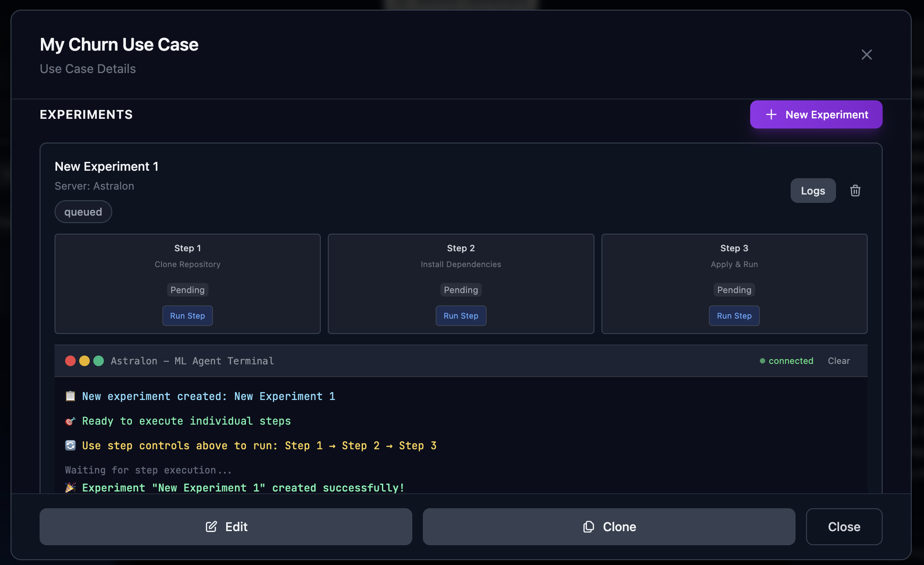This screenshot has width=924, height=565.
Task: Expand the Step 3 Apply & Run card
Action: click(734, 284)
